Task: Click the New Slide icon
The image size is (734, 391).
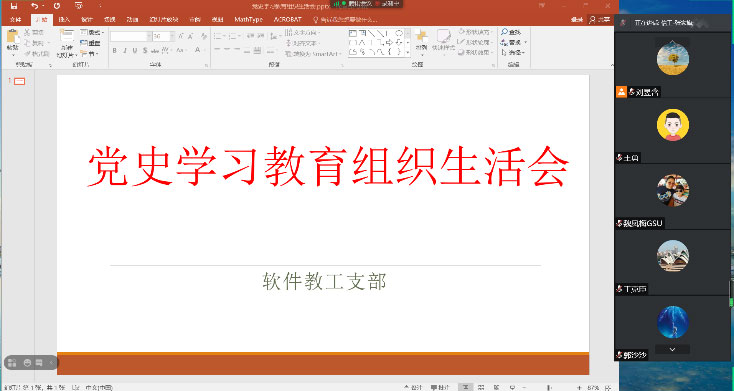Action: [67, 37]
